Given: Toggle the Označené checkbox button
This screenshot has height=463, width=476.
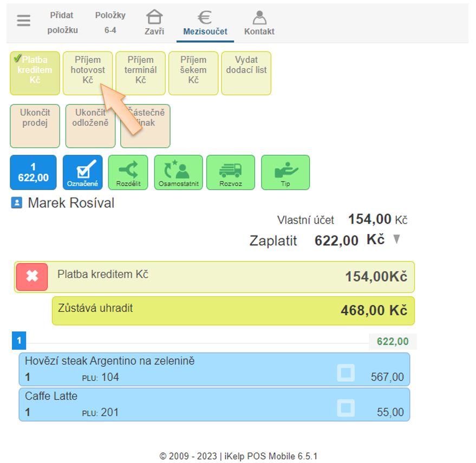Looking at the screenshot, I should pos(82,172).
